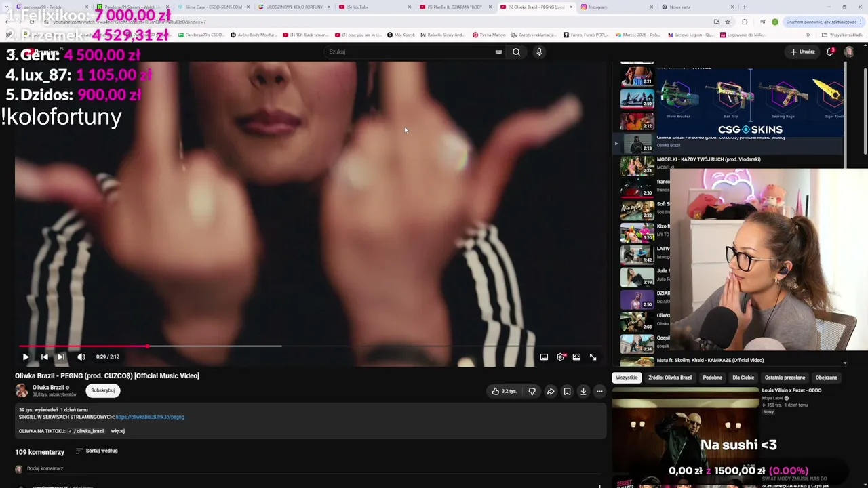Select the Podobne filter chip

point(713,378)
